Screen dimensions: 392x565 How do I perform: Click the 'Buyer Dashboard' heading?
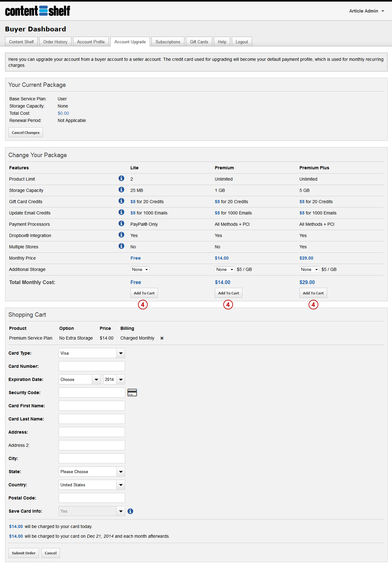(x=35, y=29)
